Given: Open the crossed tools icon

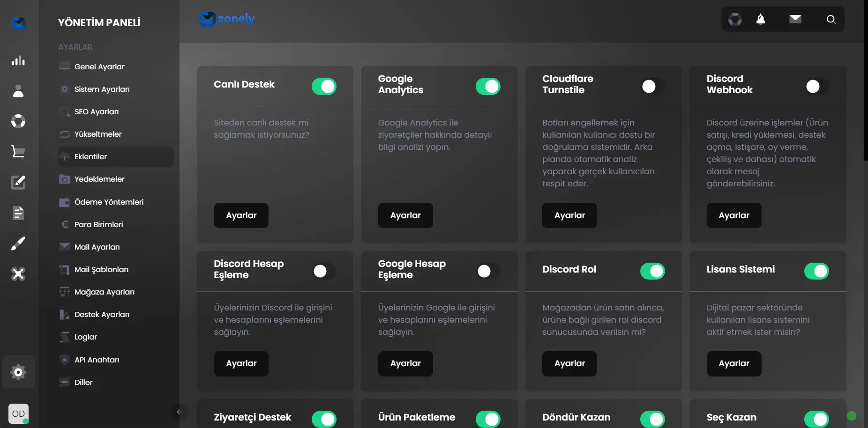Looking at the screenshot, I should pos(18,274).
